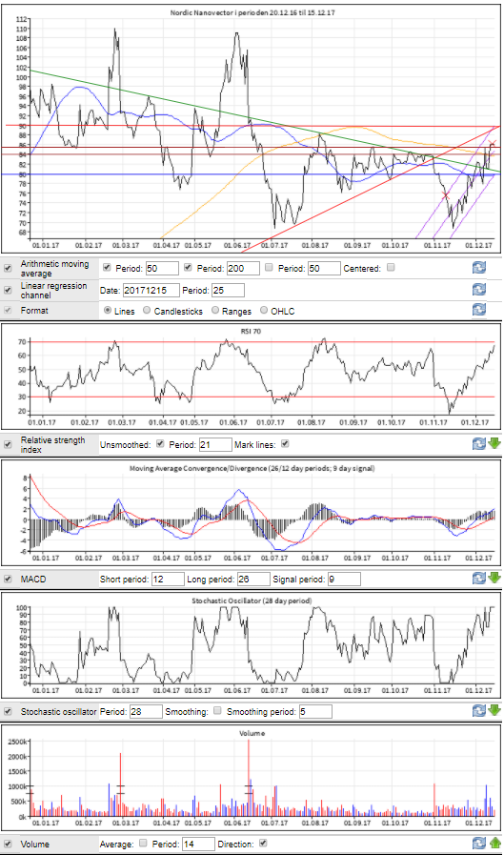The width and height of the screenshot is (504, 855).
Task: Edit moving average period field 200
Action: click(x=243, y=268)
